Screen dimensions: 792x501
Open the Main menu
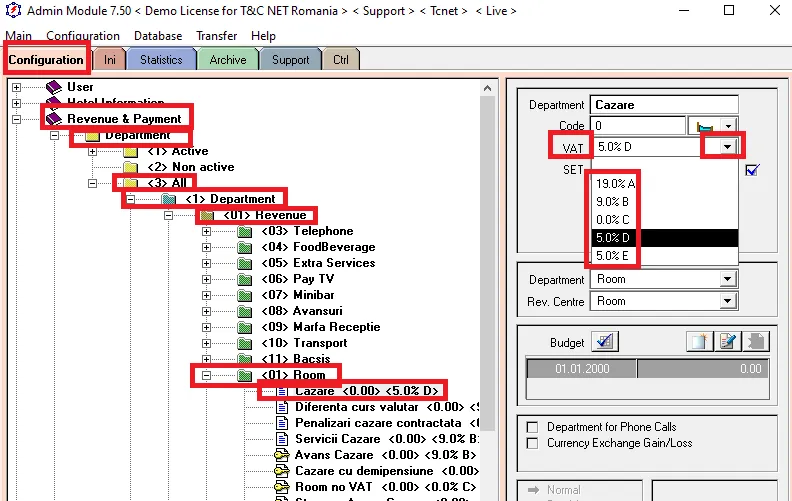(18, 36)
